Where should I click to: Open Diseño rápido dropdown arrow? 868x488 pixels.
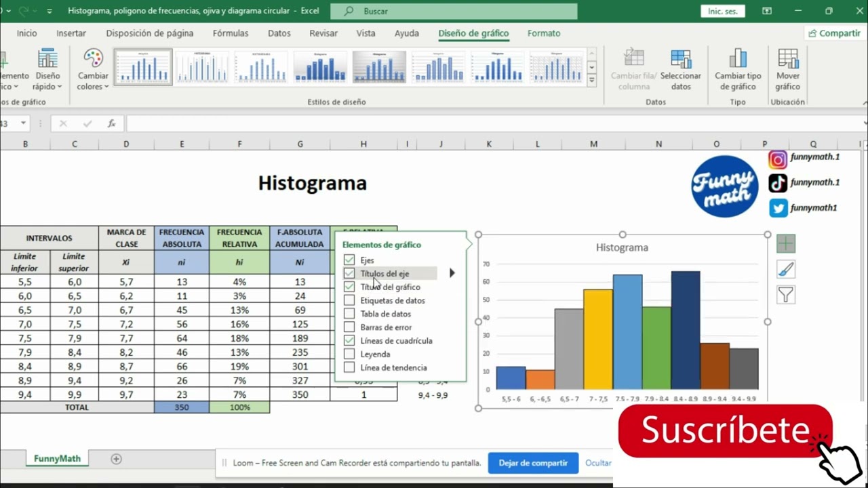click(x=59, y=87)
